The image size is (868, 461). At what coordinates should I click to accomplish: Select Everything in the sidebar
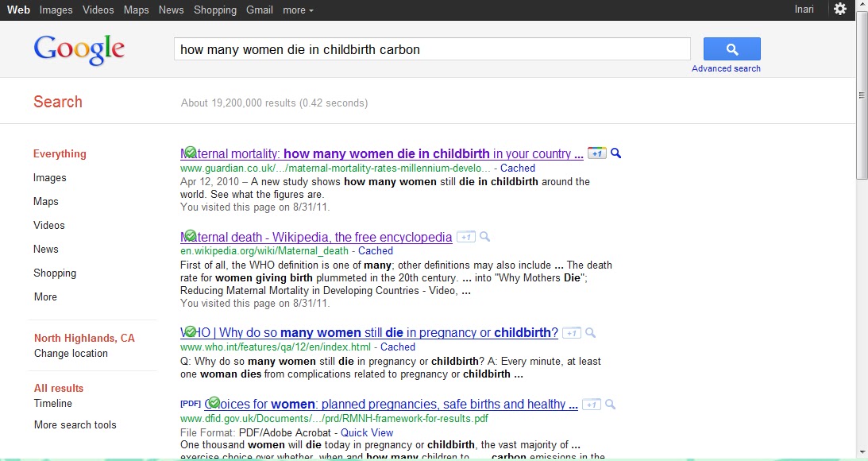(60, 154)
